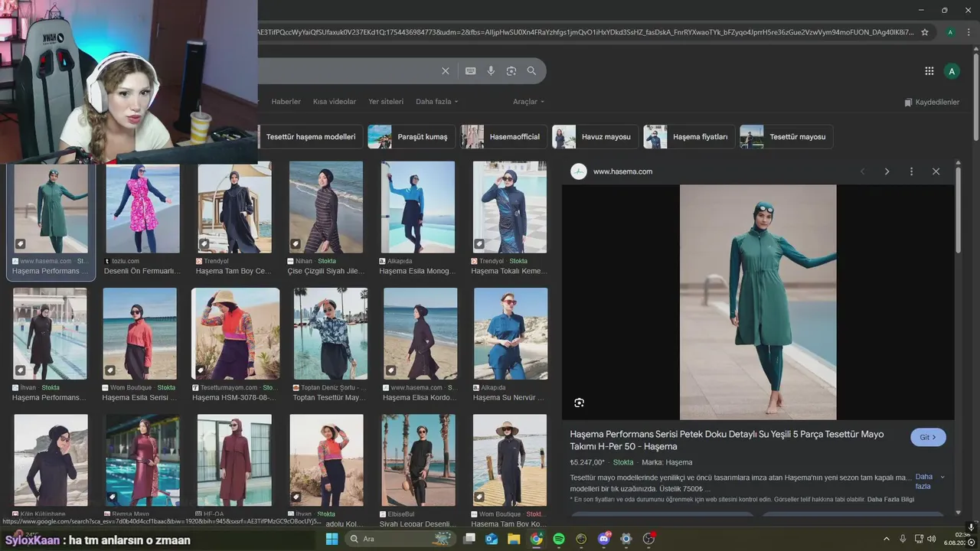Open the İhvan Haşema Performans result
Screen dimensions: 980x551
point(51,345)
